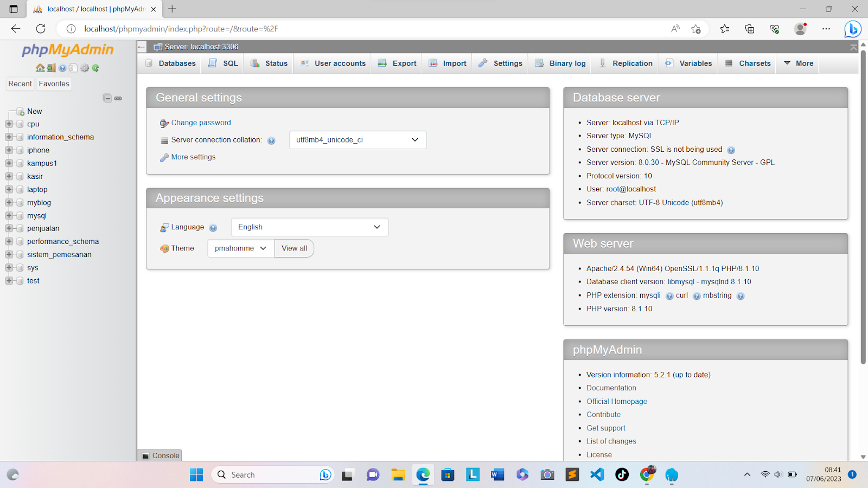Open the Theme dropdown showing pmahomme
The image size is (868, 488).
pyautogui.click(x=241, y=248)
